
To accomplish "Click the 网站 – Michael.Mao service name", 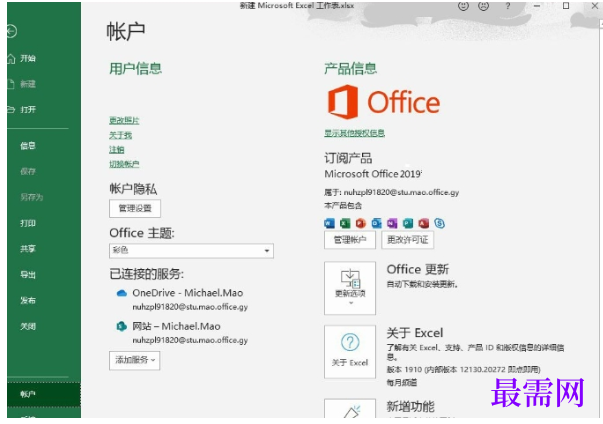I will click(x=176, y=326).
